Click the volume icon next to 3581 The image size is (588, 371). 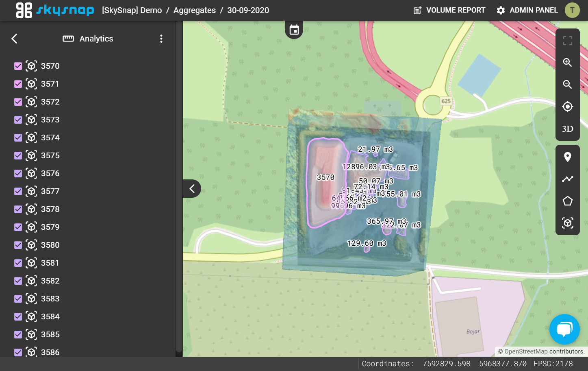coord(31,263)
